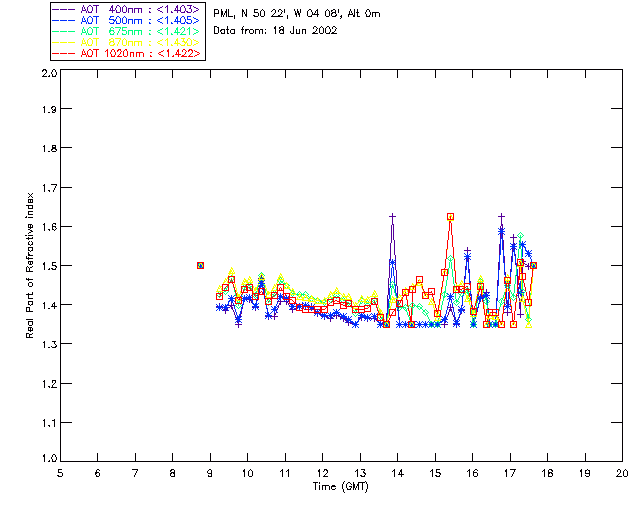The height and width of the screenshot is (512, 640).
Task: Click the purple plus peak near 16.8 GMT
Action: click(502, 216)
